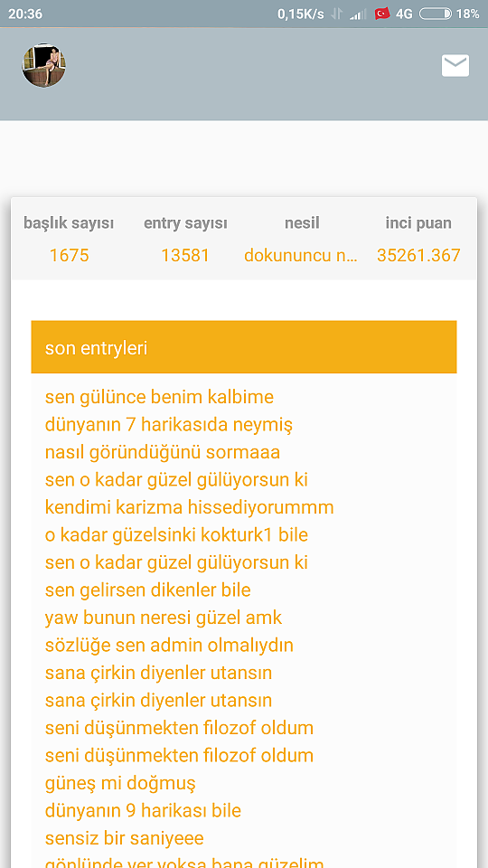The image size is (488, 868).
Task: Open entry 'nasıl göründüğünü sormaaa'
Action: coord(163,452)
